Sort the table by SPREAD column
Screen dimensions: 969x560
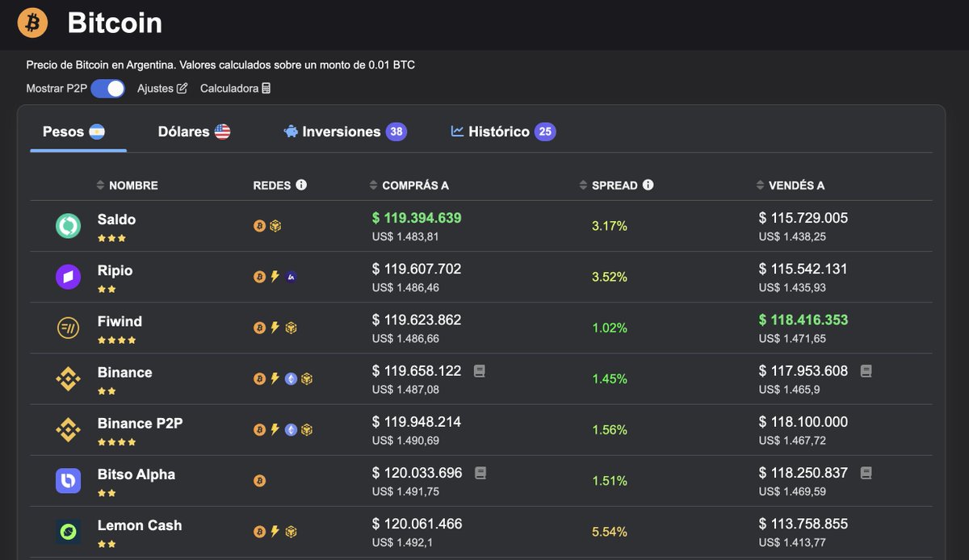tap(609, 186)
